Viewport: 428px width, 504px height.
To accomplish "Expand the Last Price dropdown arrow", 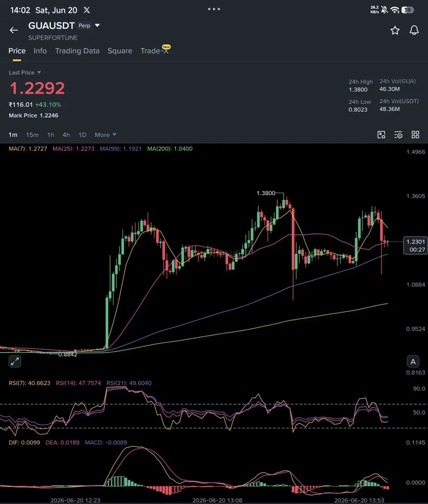I will pos(39,73).
